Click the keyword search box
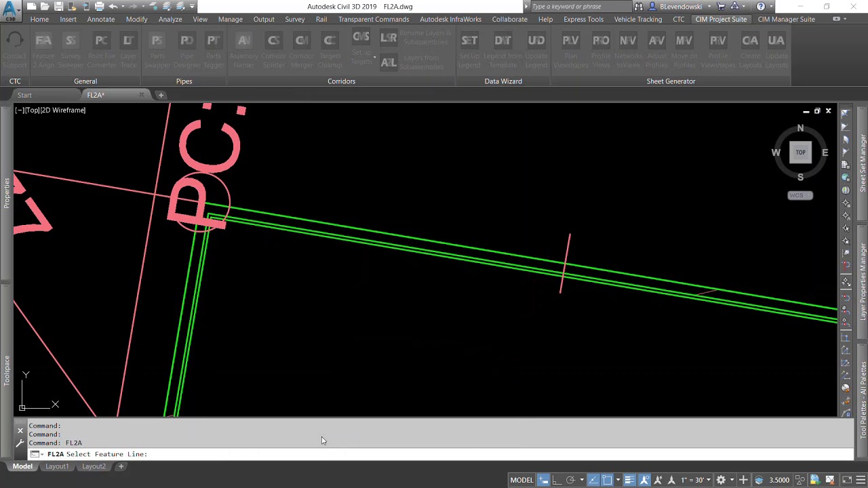Image resolution: width=868 pixels, height=488 pixels. click(x=580, y=7)
